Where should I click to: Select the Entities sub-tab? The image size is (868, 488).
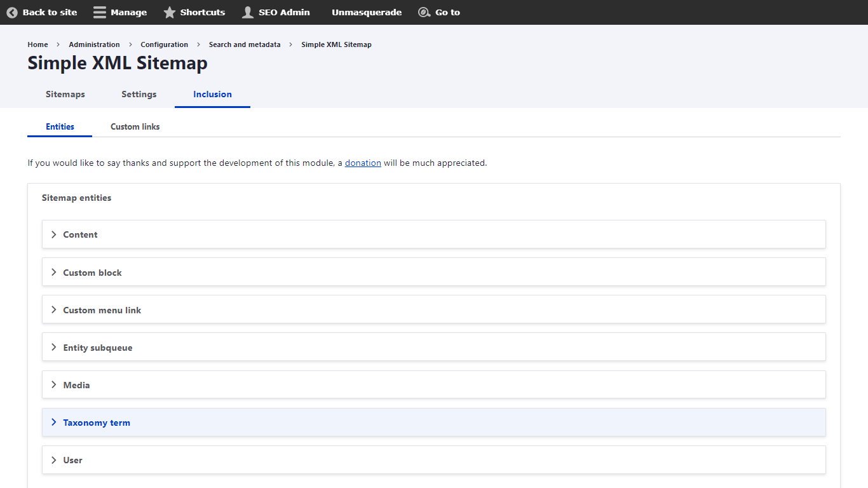pos(60,126)
